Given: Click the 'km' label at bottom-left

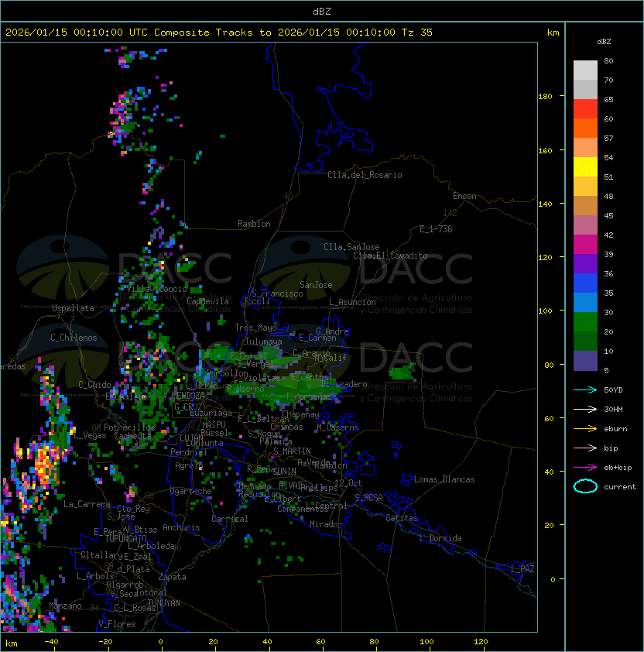Looking at the screenshot, I should tap(12, 644).
